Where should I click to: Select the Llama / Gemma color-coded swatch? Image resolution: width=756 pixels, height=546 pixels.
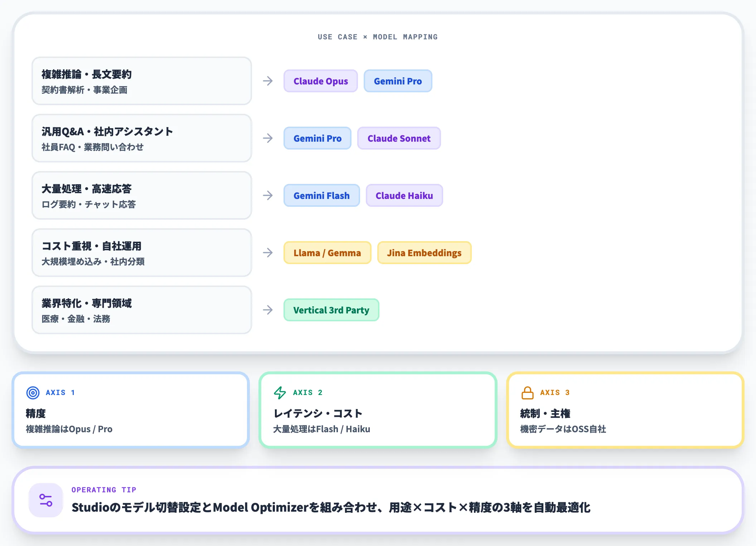327,253
